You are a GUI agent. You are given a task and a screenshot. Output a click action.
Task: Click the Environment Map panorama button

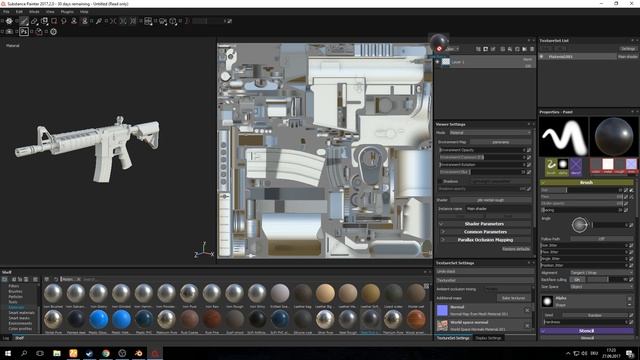tap(501, 142)
